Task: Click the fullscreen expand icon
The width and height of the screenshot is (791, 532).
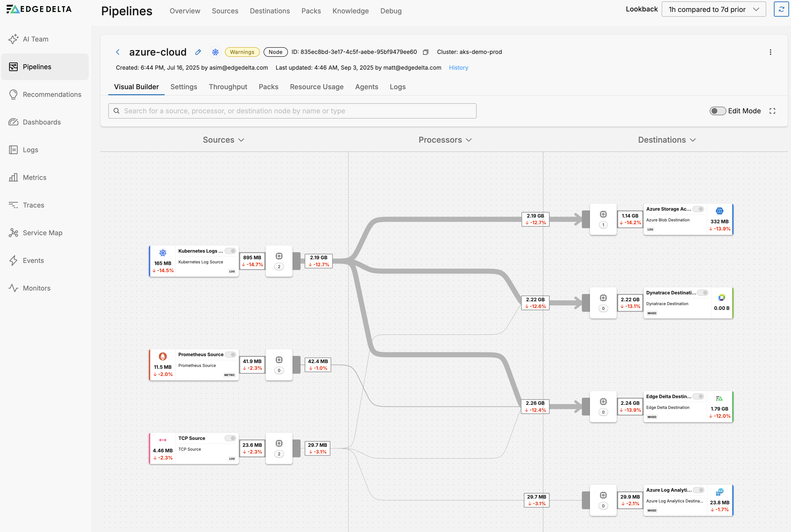Action: (x=772, y=111)
